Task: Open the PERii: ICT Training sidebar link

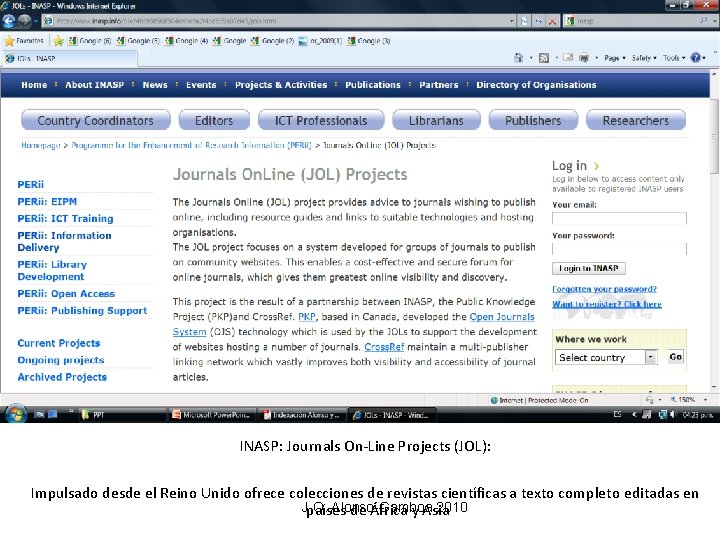Action: click(65, 219)
